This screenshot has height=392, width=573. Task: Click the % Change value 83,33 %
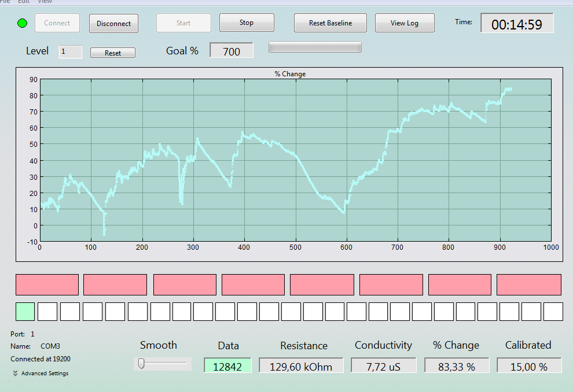(457, 366)
